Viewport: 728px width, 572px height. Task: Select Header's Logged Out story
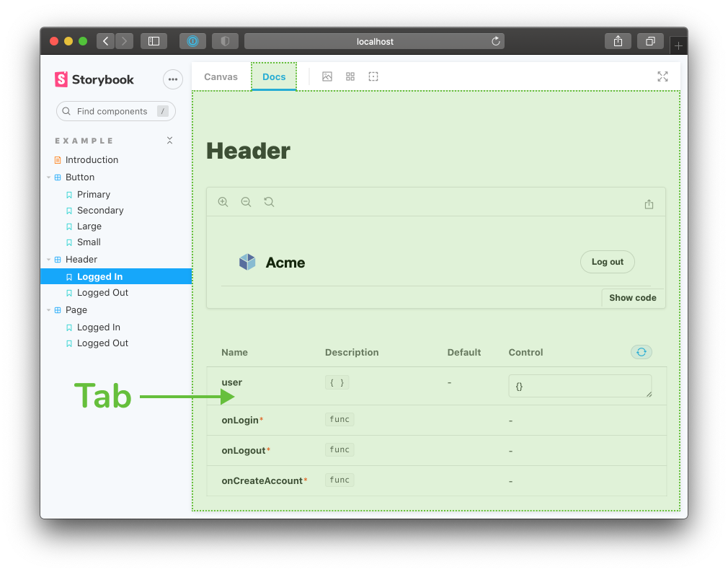(102, 293)
